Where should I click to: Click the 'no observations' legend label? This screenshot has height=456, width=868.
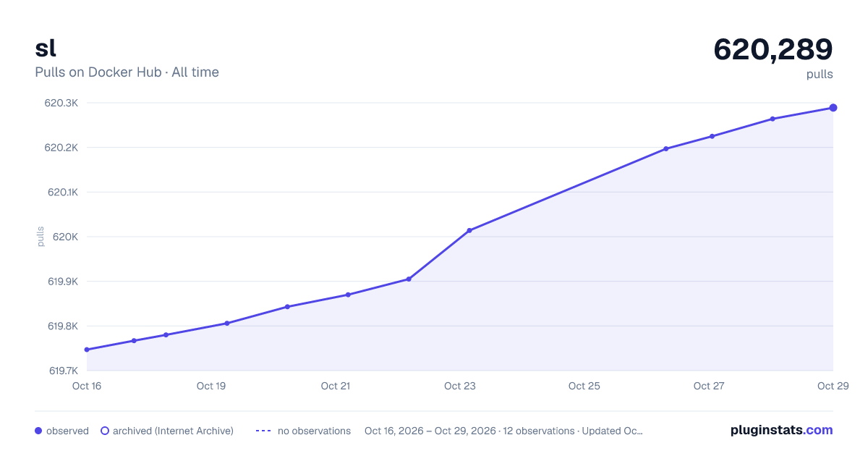(314, 431)
